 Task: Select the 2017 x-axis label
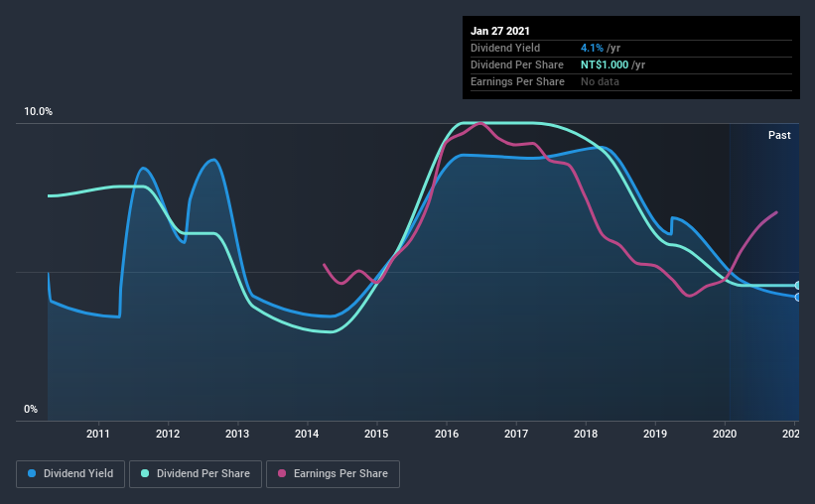516,434
